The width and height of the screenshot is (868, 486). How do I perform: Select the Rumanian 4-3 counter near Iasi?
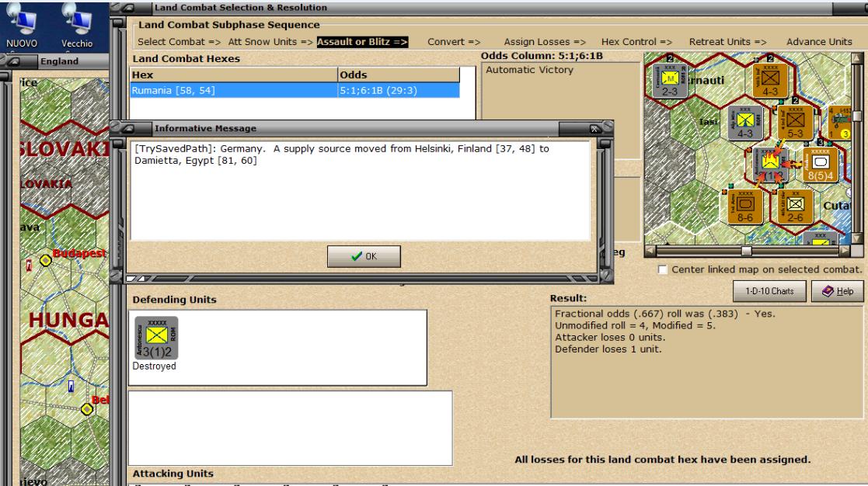745,122
